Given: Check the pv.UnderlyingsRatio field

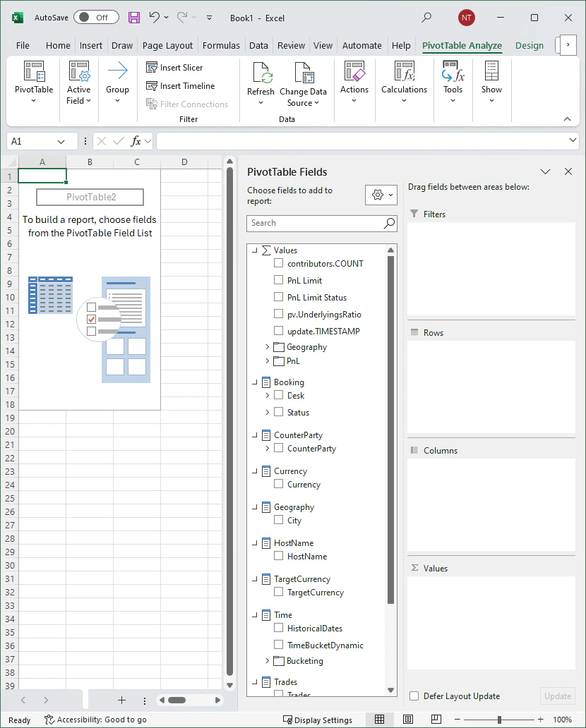Looking at the screenshot, I should [278, 314].
